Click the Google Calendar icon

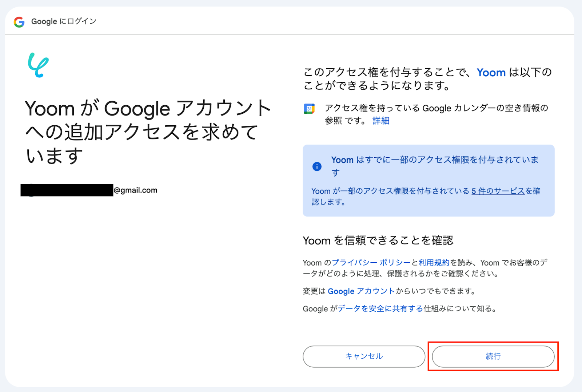tap(309, 109)
